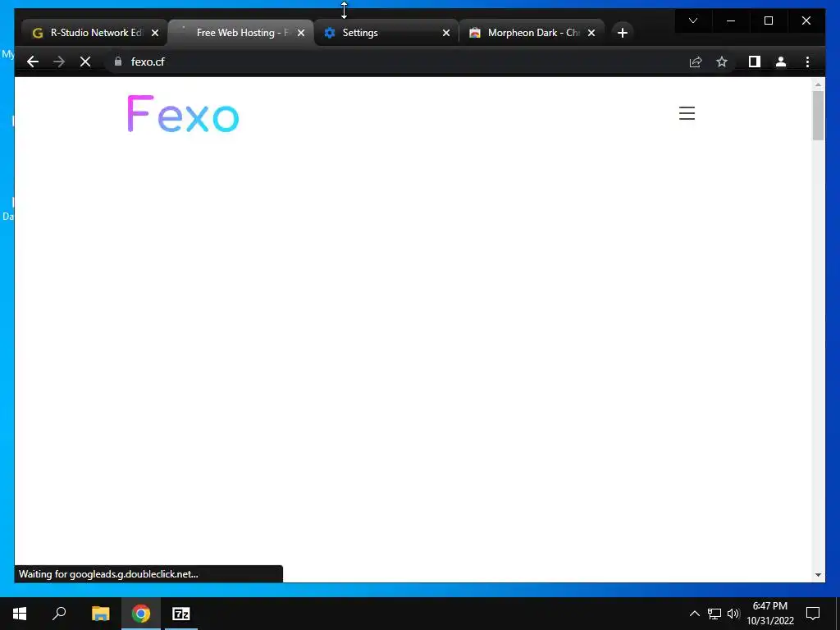840x630 pixels.
Task: Open the volume control icon
Action: point(733,614)
